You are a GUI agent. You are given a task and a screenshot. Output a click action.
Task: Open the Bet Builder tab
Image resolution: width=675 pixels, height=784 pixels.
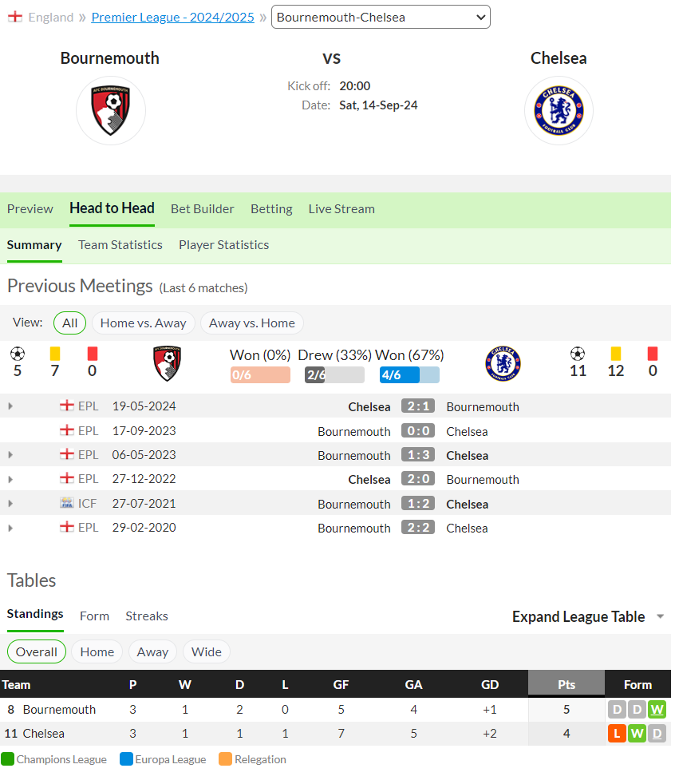[203, 209]
